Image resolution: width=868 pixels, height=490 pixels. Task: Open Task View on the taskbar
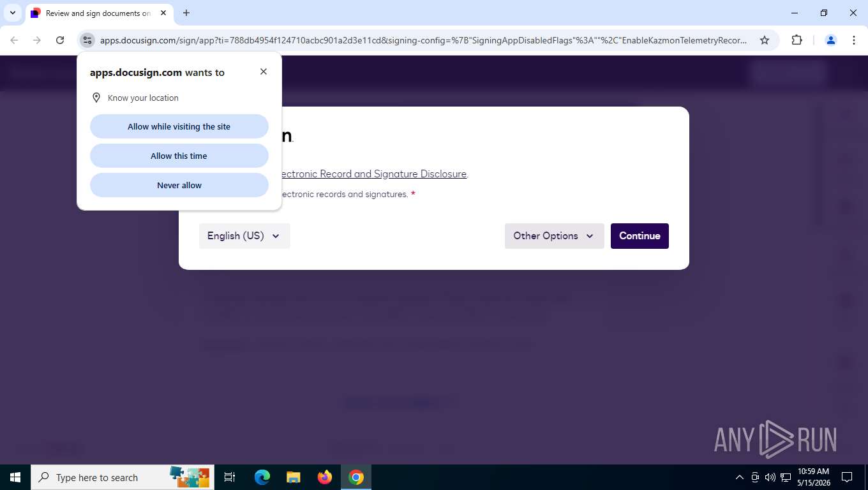point(230,477)
